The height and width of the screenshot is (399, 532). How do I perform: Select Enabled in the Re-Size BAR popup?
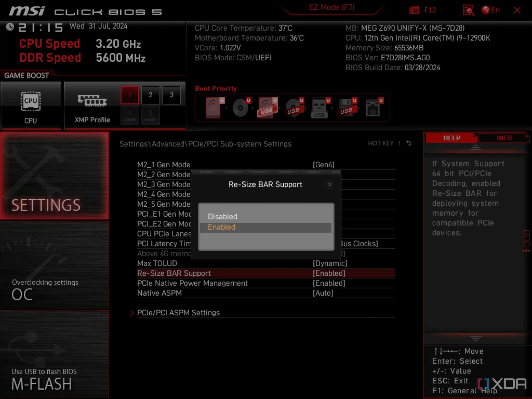tap(221, 227)
